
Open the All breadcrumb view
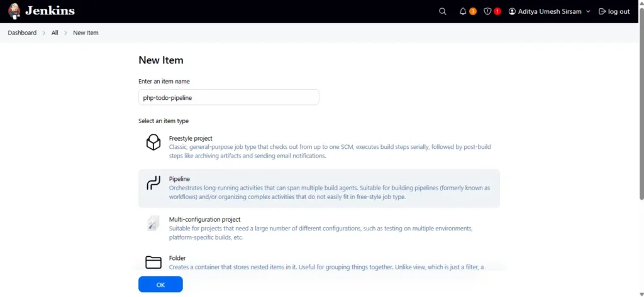coord(55,33)
